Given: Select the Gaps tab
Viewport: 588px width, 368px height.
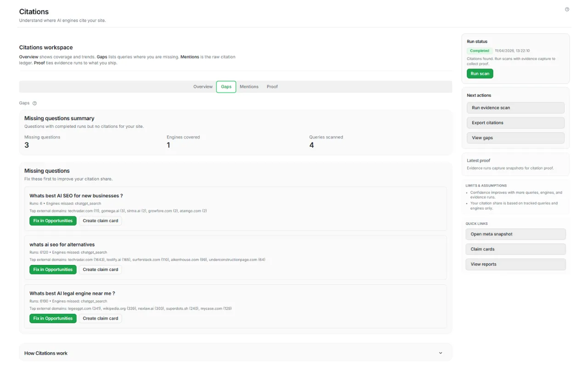Looking at the screenshot, I should pos(226,87).
